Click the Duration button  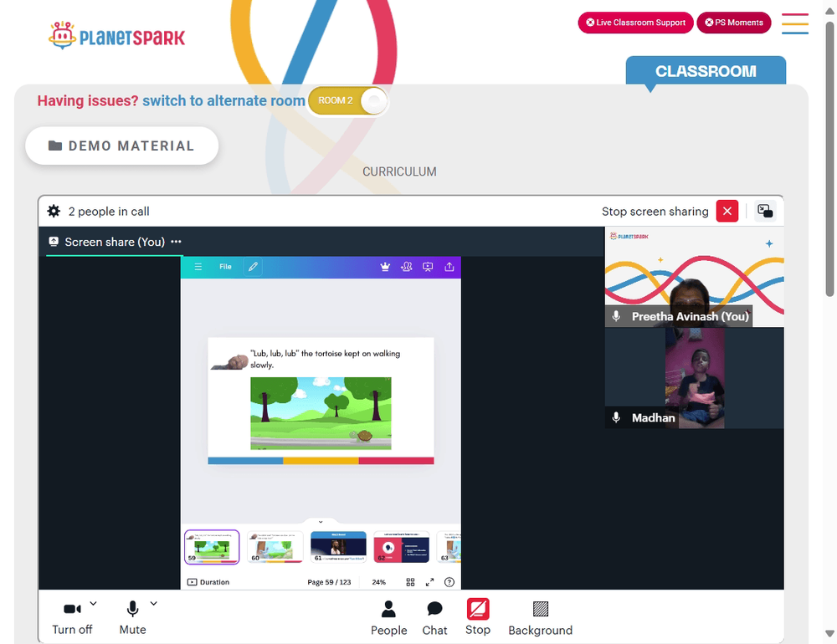tap(208, 582)
